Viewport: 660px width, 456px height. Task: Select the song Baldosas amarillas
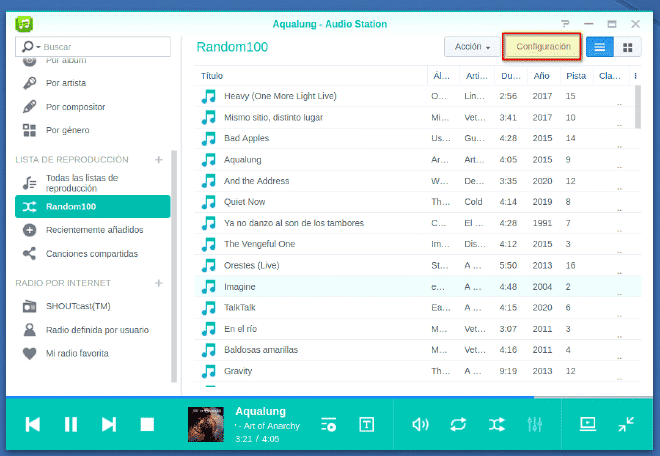(418, 350)
